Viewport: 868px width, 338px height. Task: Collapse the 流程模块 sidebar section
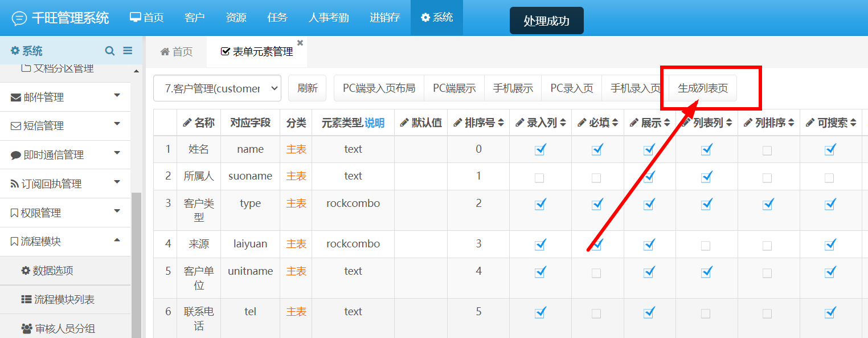tap(65, 242)
